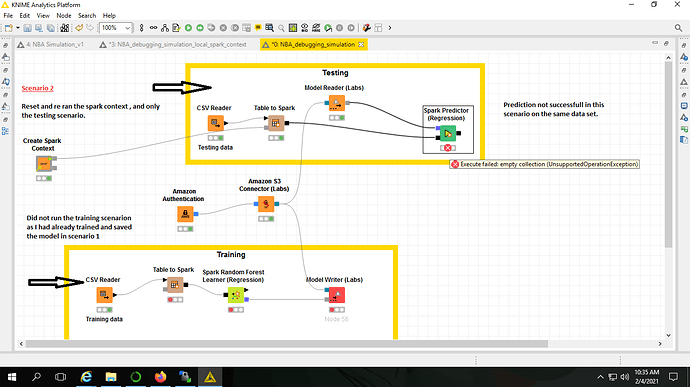Execute all nodes with double-arrow button
690x387 pixels.
pyautogui.click(x=200, y=28)
